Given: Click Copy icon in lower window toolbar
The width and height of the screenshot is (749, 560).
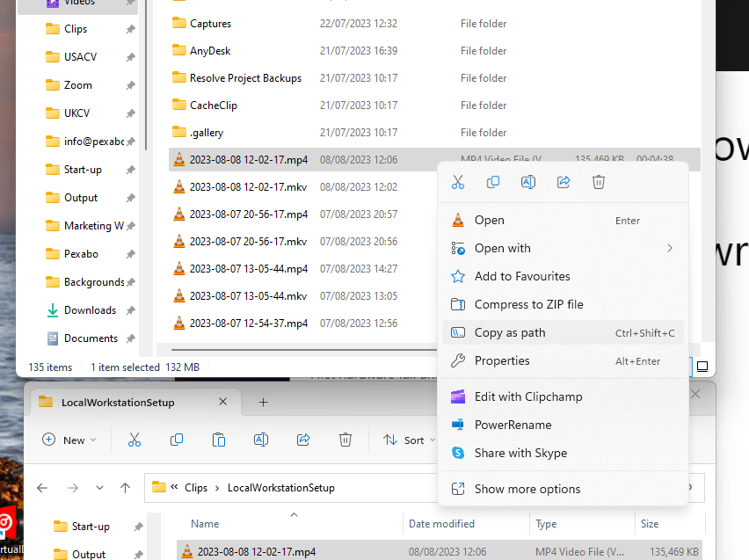Looking at the screenshot, I should coord(177,440).
